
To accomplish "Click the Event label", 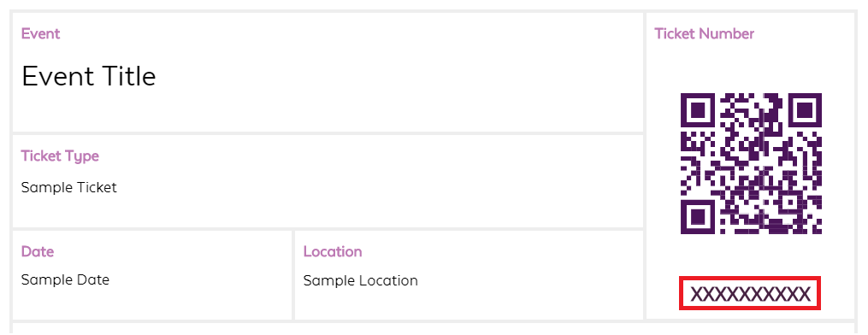I will click(x=40, y=33).
